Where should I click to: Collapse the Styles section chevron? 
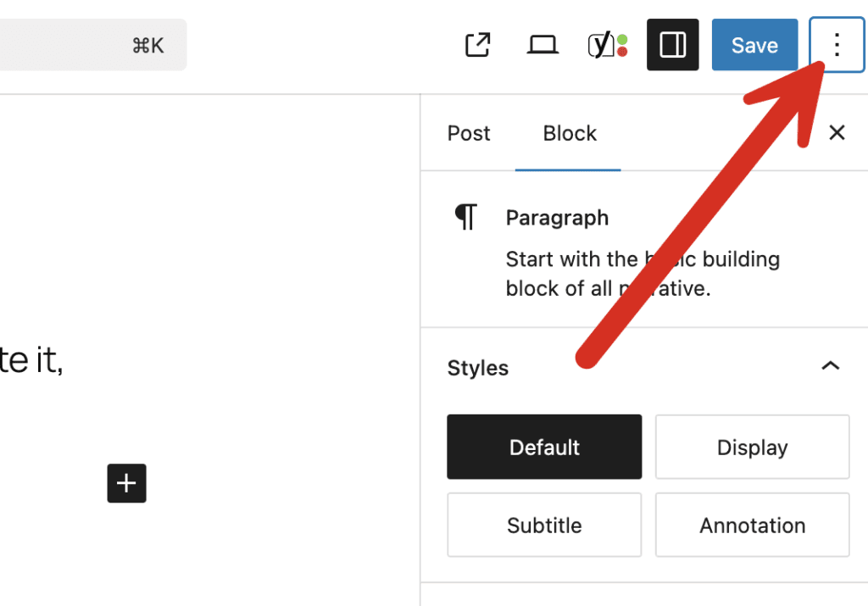(x=830, y=367)
